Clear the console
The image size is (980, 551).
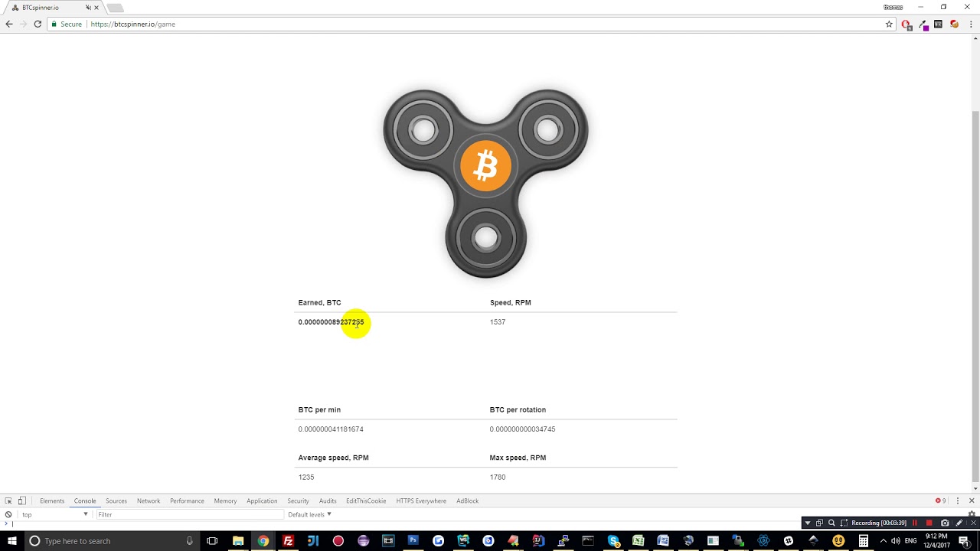point(8,515)
